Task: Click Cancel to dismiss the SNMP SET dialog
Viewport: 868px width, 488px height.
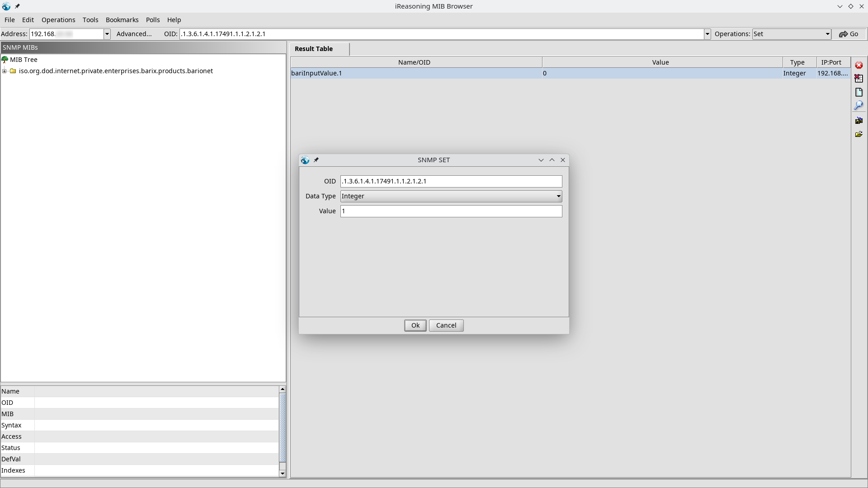Action: (446, 325)
